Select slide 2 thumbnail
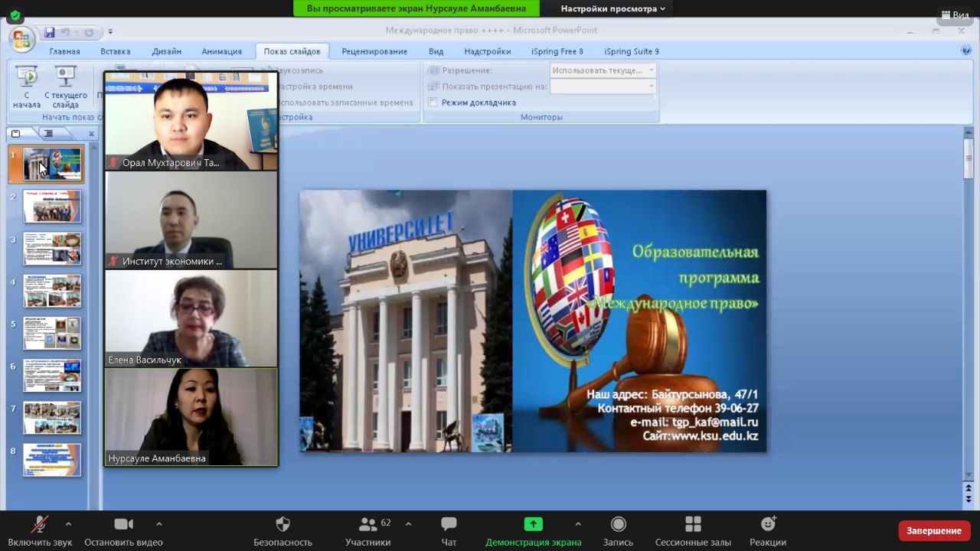Image resolution: width=980 pixels, height=551 pixels. point(52,207)
